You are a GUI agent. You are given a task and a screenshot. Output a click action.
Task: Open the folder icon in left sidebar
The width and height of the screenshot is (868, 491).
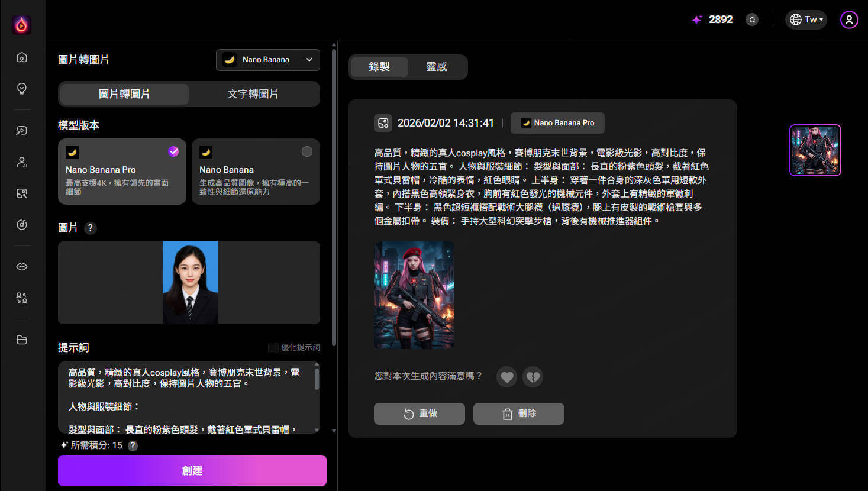coord(22,340)
